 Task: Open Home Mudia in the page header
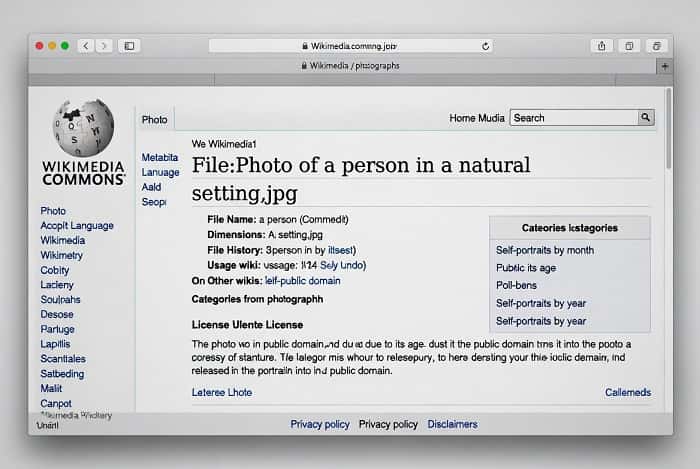click(x=477, y=118)
